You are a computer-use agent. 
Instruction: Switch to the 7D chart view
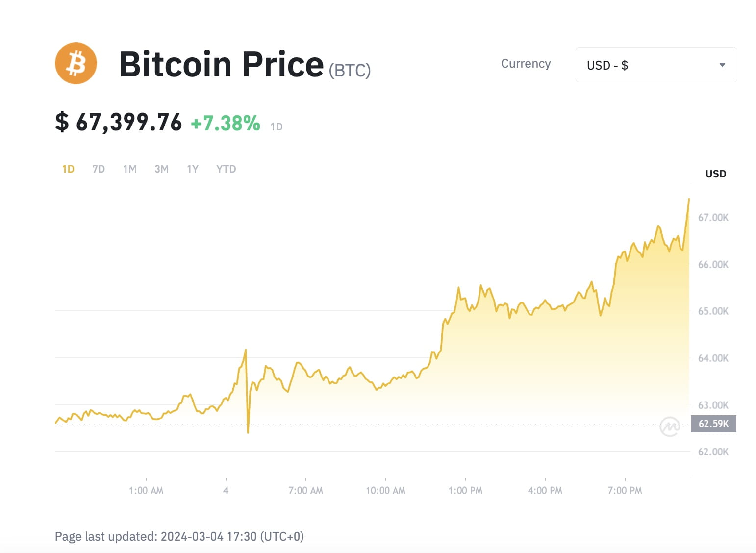pyautogui.click(x=98, y=169)
